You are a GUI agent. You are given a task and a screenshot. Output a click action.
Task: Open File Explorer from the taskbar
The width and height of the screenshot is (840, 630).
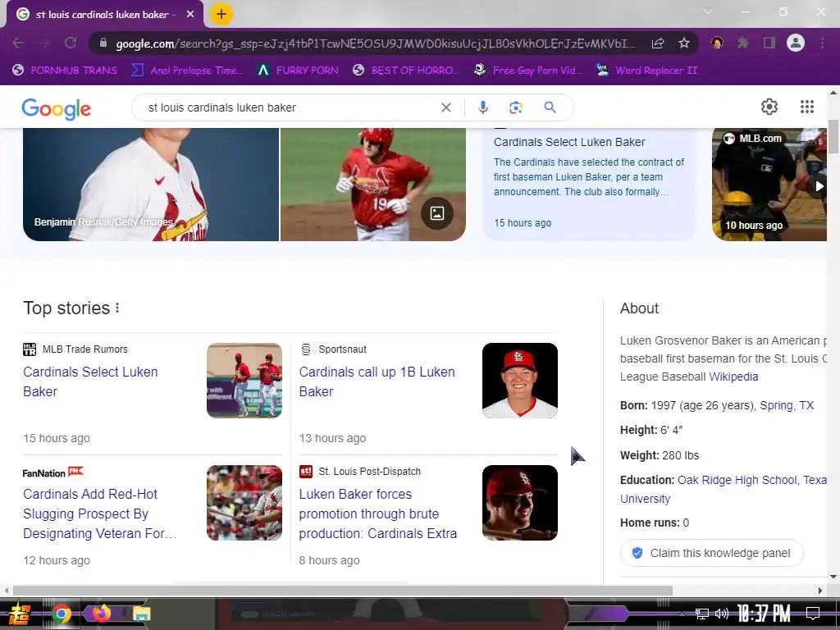(x=141, y=614)
